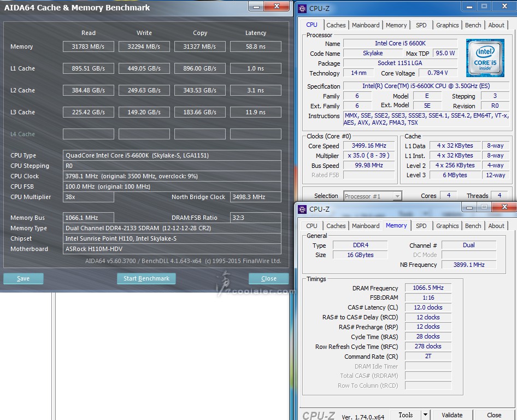Viewport: 517px width, 420px height.
Task: Select CPU tab in upper CPU-Z window
Action: [312, 25]
